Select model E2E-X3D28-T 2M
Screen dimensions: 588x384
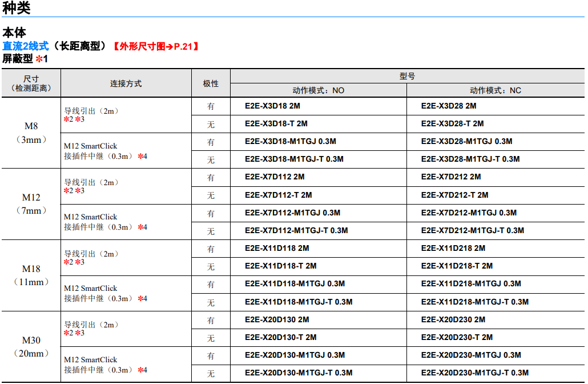tap(453, 124)
